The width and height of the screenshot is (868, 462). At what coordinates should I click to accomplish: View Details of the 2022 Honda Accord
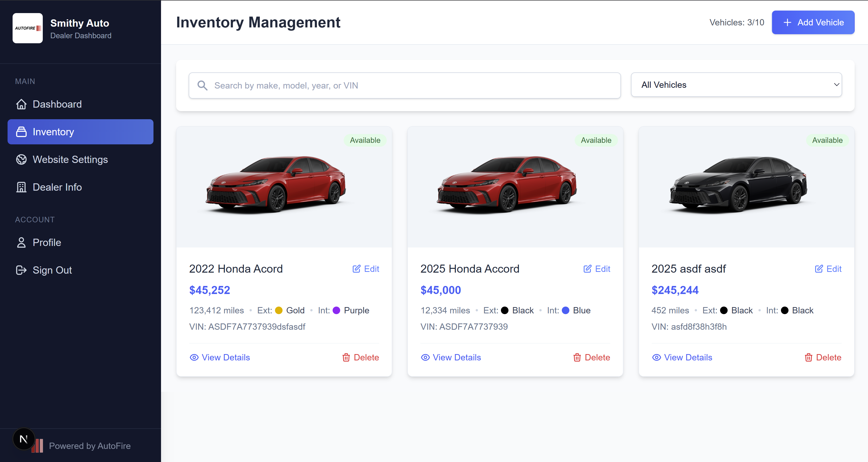click(220, 358)
